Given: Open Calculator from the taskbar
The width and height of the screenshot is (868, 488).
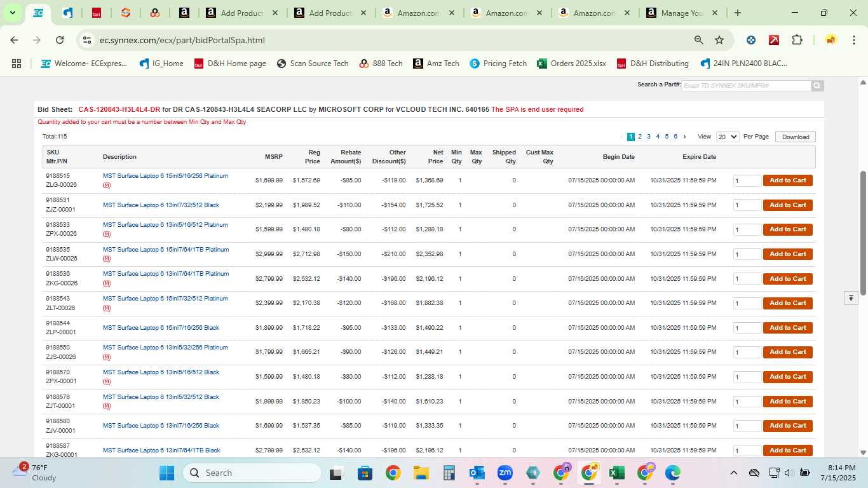Looking at the screenshot, I should point(449,473).
